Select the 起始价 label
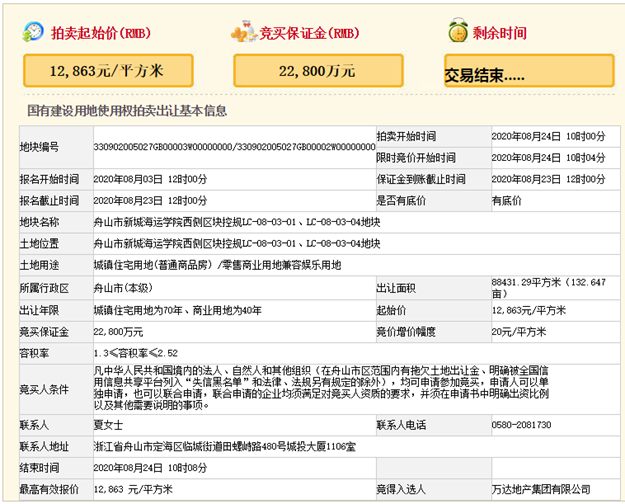The width and height of the screenshot is (625, 504). point(391,311)
